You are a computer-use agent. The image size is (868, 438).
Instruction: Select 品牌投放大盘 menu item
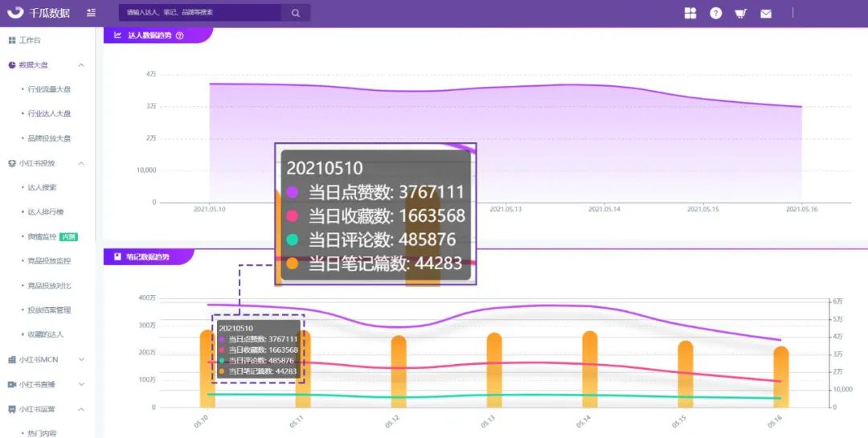pyautogui.click(x=49, y=138)
